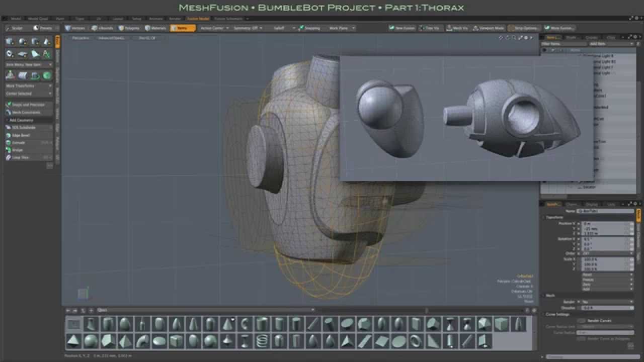Switch to the Animate layout tab
The height and width of the screenshot is (362, 644).
tap(155, 19)
